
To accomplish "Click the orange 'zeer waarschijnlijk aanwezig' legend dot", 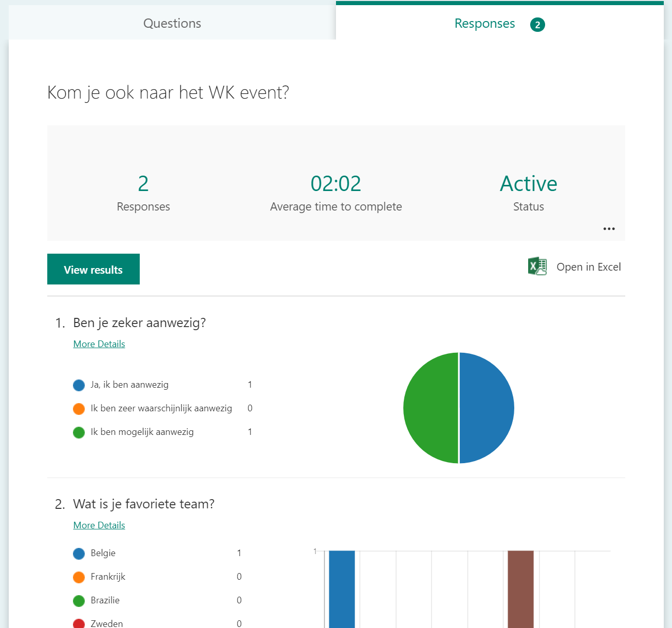I will click(x=79, y=409).
